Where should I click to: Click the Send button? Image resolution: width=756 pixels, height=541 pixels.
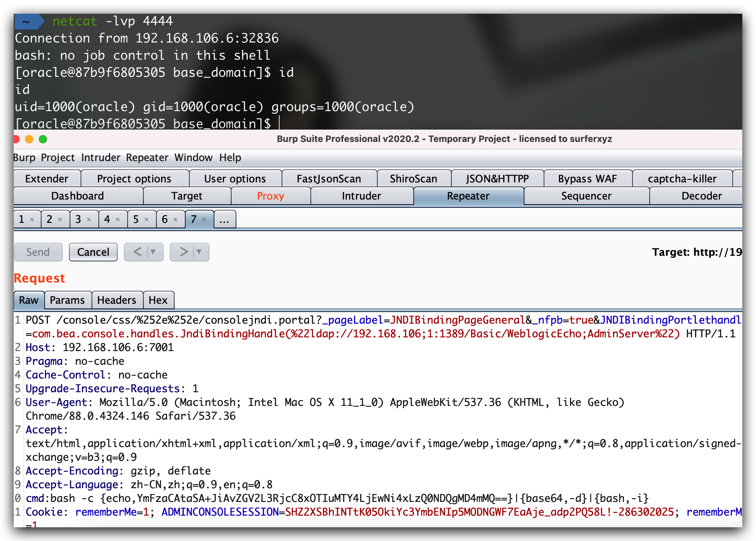tap(38, 252)
